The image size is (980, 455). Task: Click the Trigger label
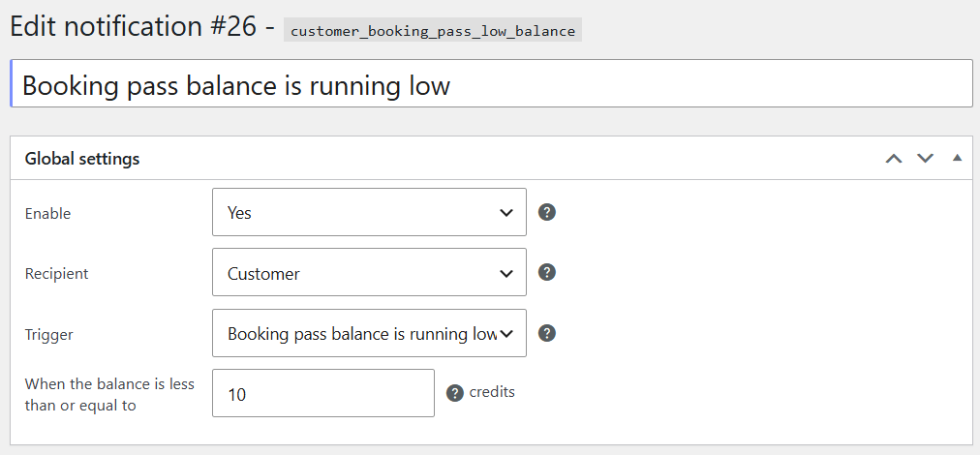pos(49,335)
